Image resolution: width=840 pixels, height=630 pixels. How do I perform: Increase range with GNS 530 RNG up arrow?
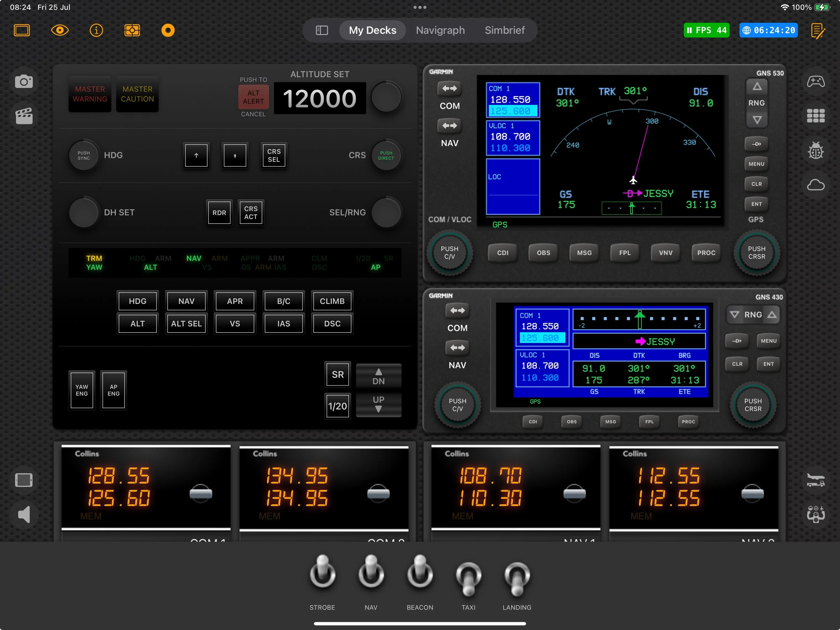pos(757,87)
